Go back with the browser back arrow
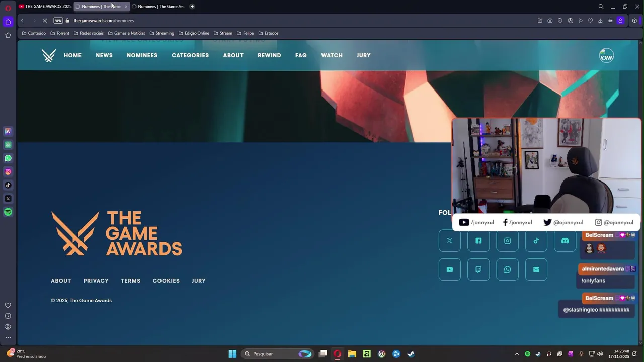Image resolution: width=644 pixels, height=362 pixels. 22,21
